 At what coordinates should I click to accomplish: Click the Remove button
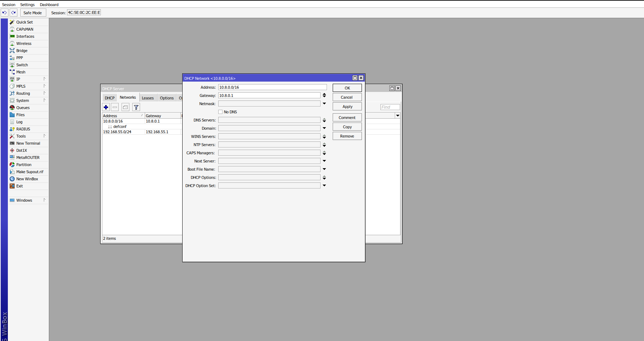tap(347, 136)
